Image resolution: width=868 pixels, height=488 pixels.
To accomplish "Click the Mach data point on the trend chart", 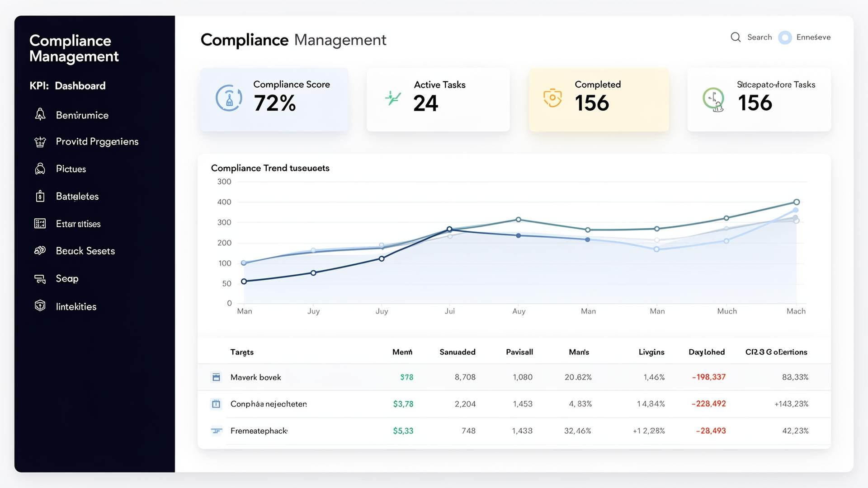I will point(796,202).
